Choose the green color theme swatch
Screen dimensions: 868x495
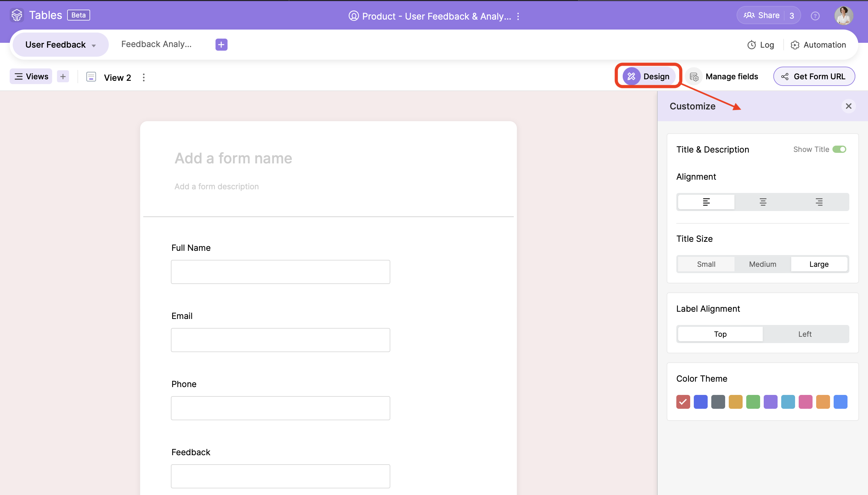(753, 402)
